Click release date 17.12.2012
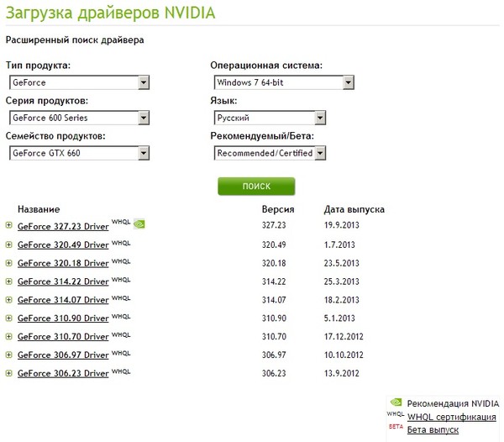 coord(344,337)
